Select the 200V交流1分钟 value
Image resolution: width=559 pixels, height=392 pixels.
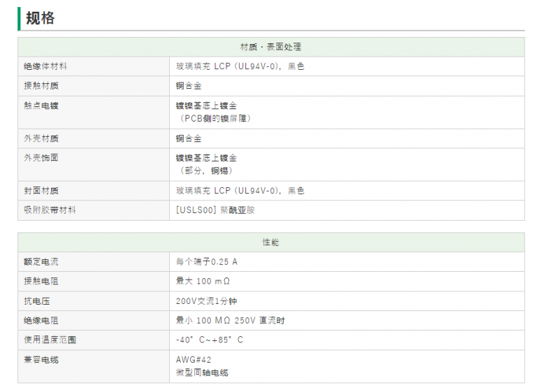coord(206,301)
